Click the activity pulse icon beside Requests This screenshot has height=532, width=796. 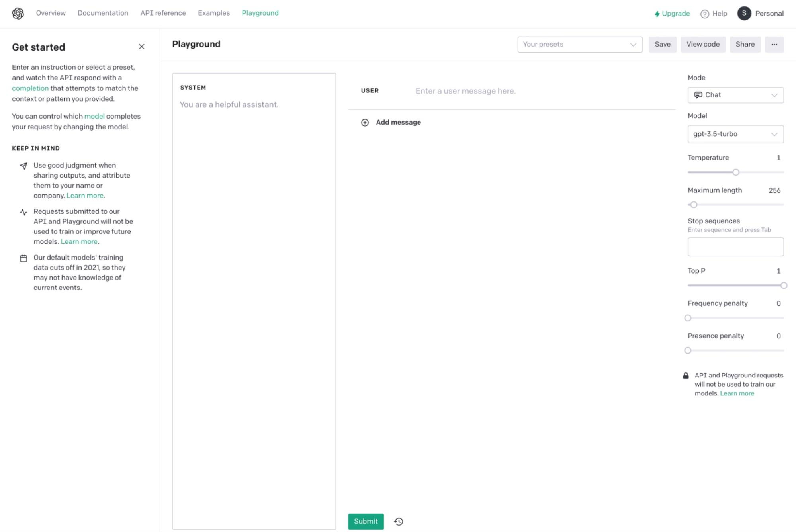coord(23,212)
